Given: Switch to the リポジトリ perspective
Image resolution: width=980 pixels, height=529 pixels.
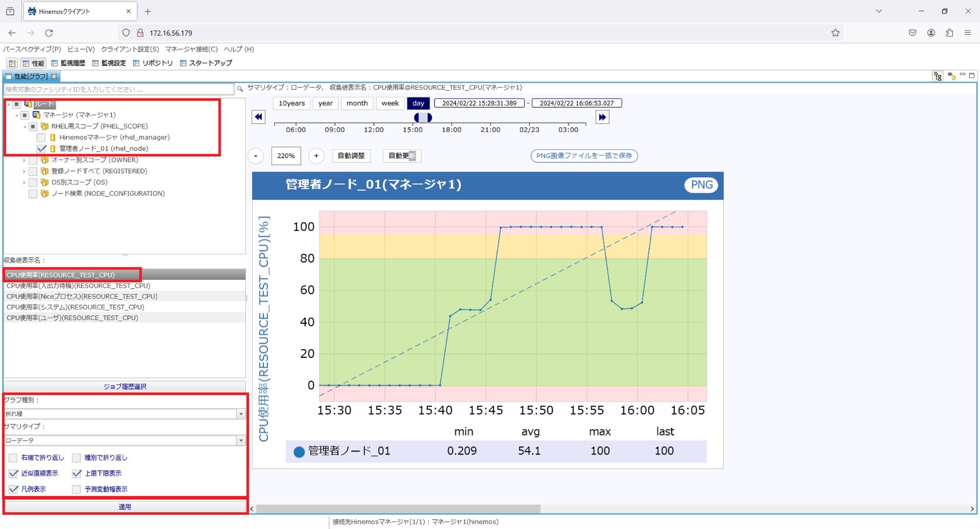Looking at the screenshot, I should [153, 63].
